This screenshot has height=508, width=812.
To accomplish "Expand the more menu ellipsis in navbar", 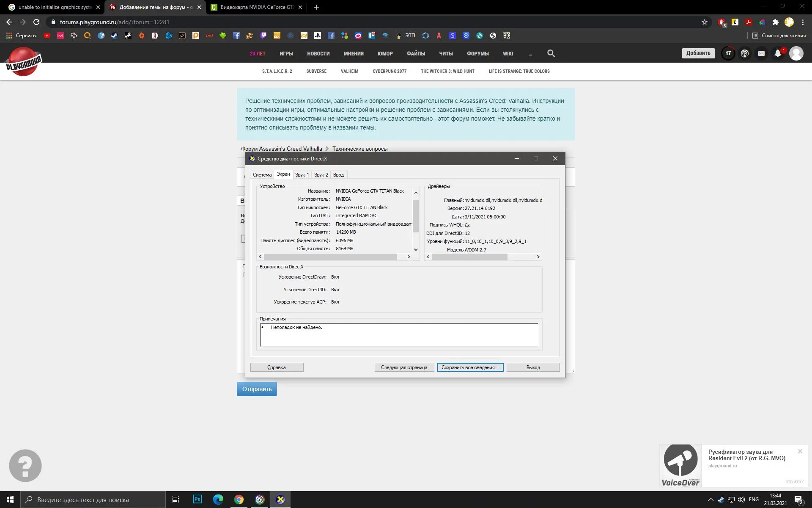I will point(530,54).
